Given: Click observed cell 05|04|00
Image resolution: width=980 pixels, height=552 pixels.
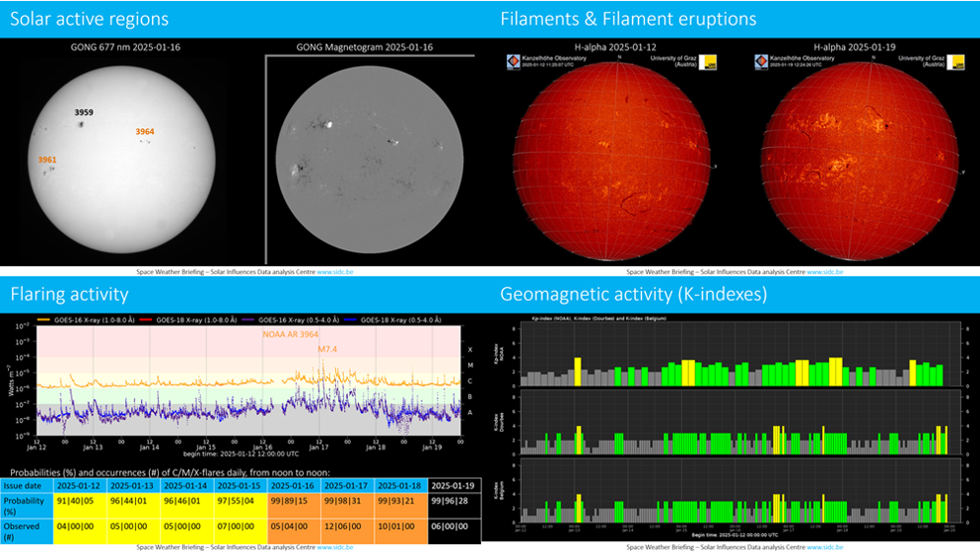Looking at the screenshot, I should 295,531.
